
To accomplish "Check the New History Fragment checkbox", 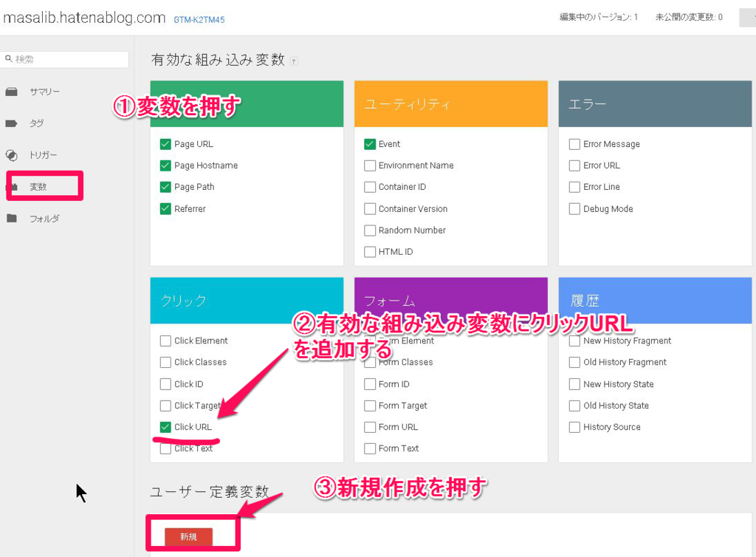I will [574, 341].
